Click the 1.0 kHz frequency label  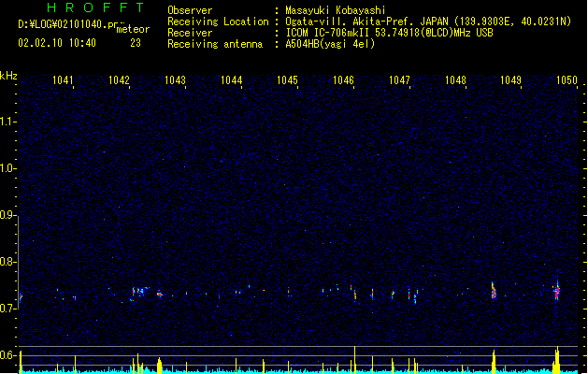point(7,168)
